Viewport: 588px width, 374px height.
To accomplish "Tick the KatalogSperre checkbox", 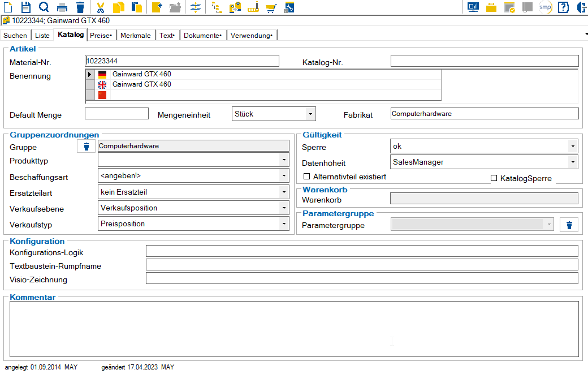I will point(494,178).
